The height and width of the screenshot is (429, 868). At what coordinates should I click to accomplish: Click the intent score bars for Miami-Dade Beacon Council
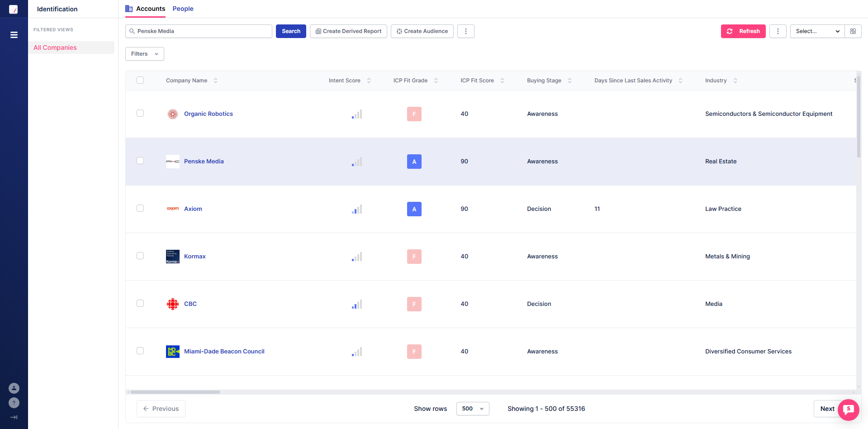click(x=357, y=352)
